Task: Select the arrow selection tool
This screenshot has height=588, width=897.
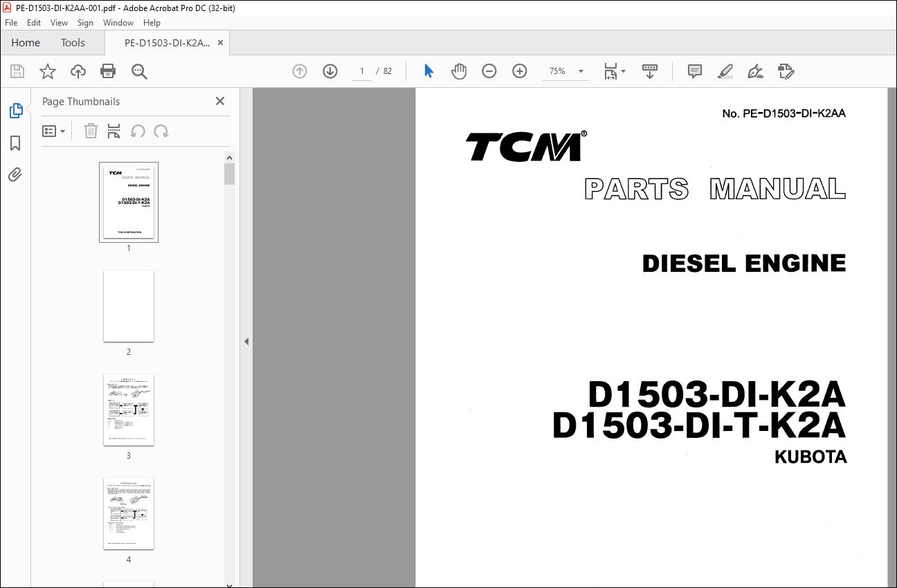Action: point(428,71)
